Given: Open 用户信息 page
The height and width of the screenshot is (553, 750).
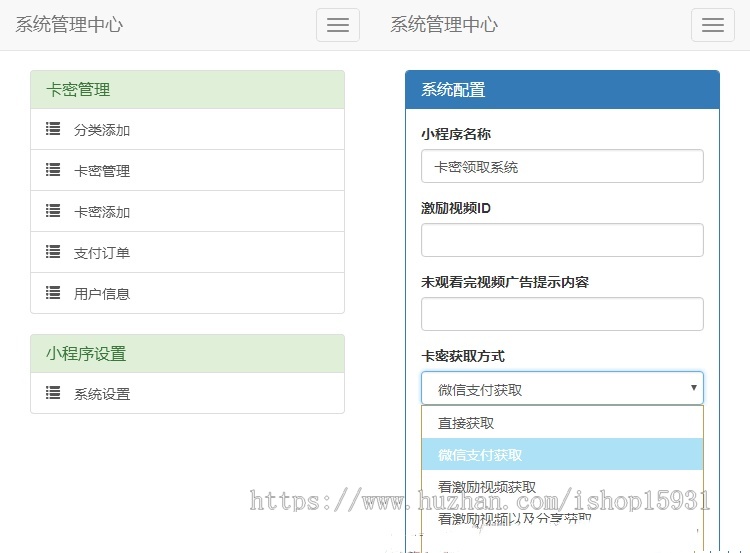Looking at the screenshot, I should point(188,293).
